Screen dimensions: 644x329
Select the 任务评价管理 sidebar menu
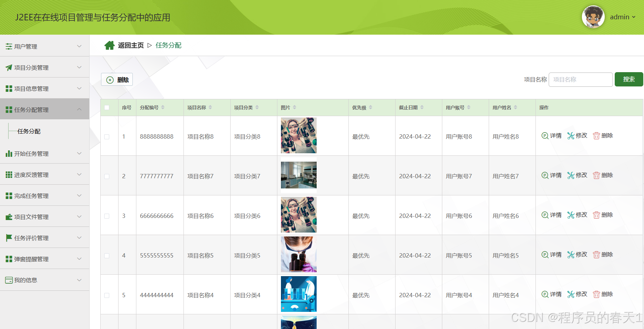point(45,238)
